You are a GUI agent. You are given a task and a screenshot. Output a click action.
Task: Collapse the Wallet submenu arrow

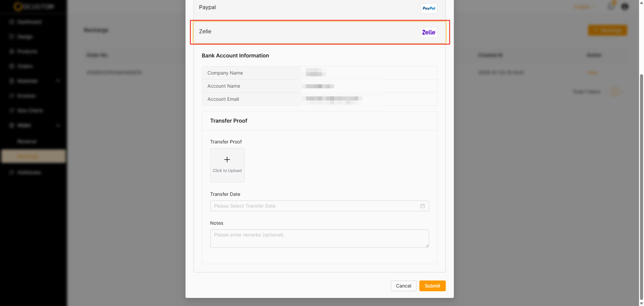point(58,125)
